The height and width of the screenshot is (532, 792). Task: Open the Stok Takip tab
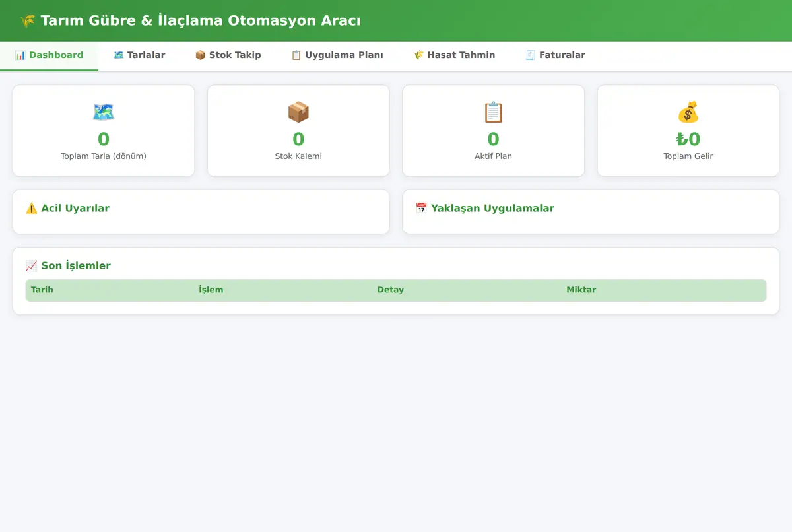tap(228, 55)
